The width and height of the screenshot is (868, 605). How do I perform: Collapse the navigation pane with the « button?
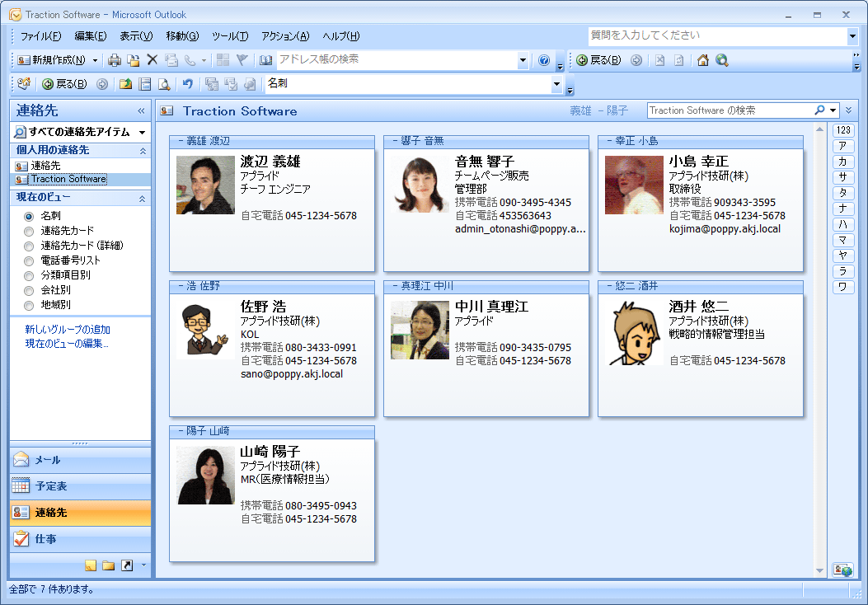(x=141, y=110)
